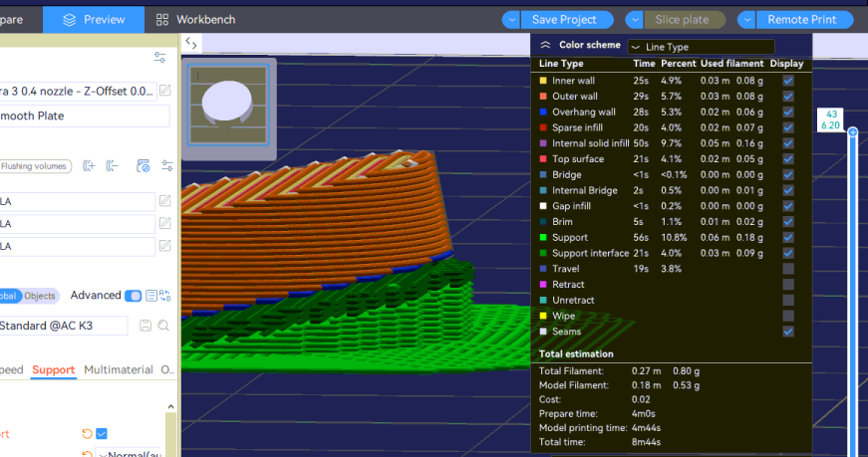This screenshot has width=868, height=457.
Task: Search process settings with magnifier icon
Action: pyautogui.click(x=163, y=326)
